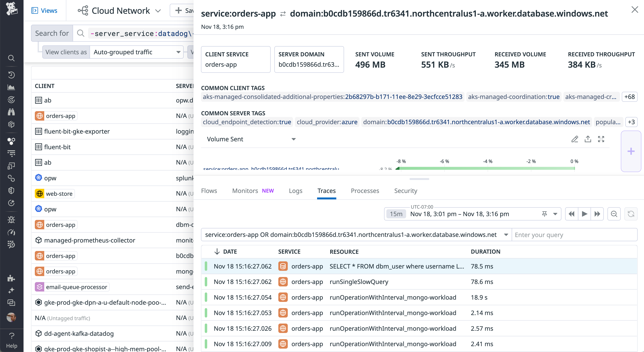Switch to the Flows tab
Screen dimensions: 644x352
coord(209,191)
